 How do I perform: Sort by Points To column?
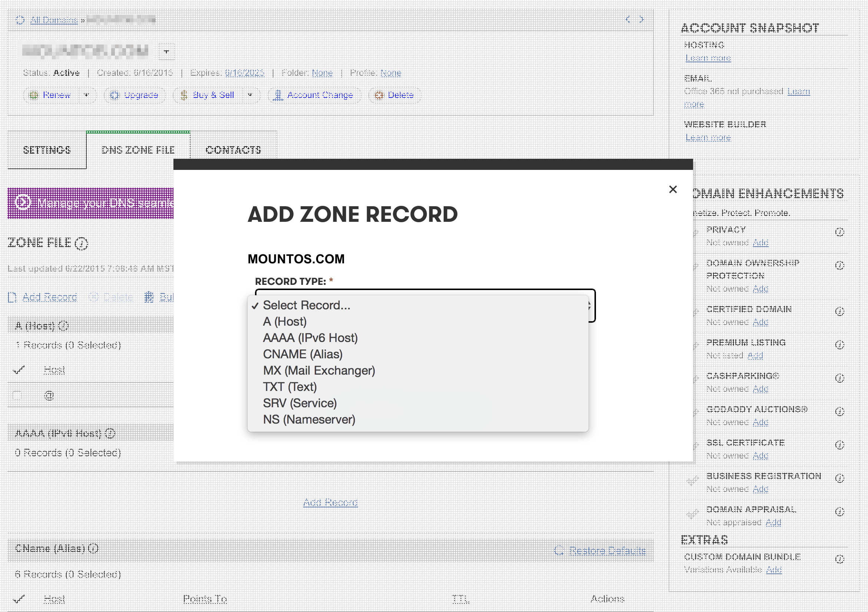click(205, 599)
